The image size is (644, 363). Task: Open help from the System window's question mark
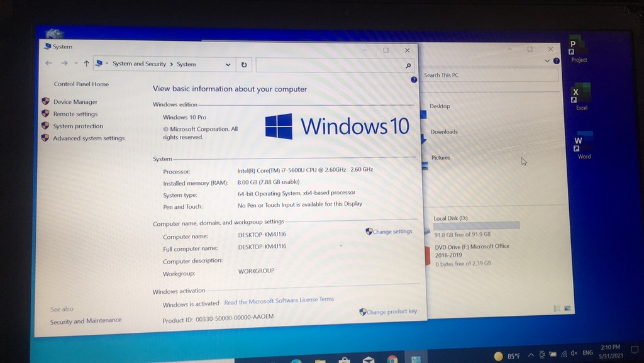(x=414, y=80)
